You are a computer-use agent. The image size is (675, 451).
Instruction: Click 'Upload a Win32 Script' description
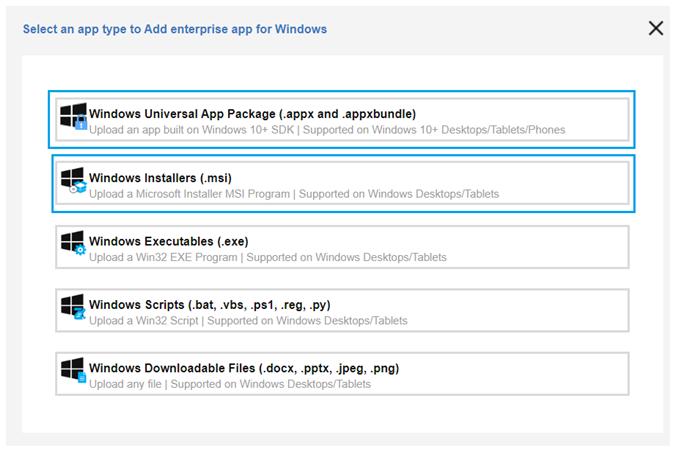point(144,321)
